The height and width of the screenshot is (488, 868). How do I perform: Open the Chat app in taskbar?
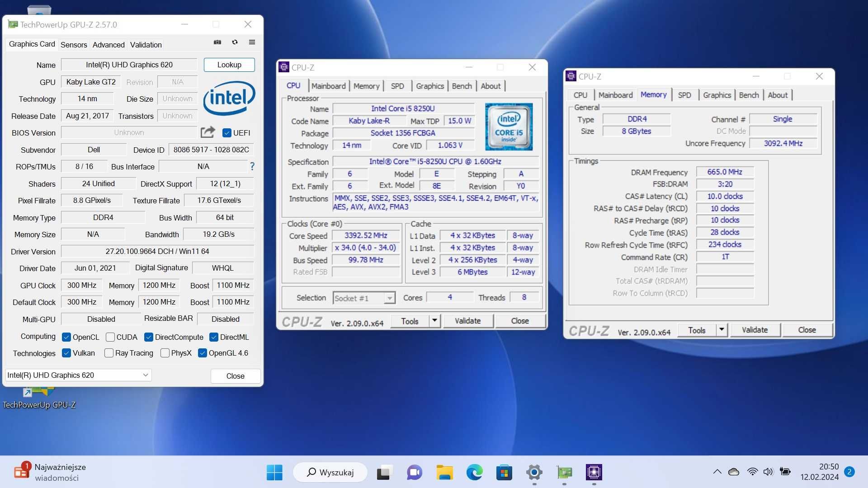pyautogui.click(x=414, y=473)
